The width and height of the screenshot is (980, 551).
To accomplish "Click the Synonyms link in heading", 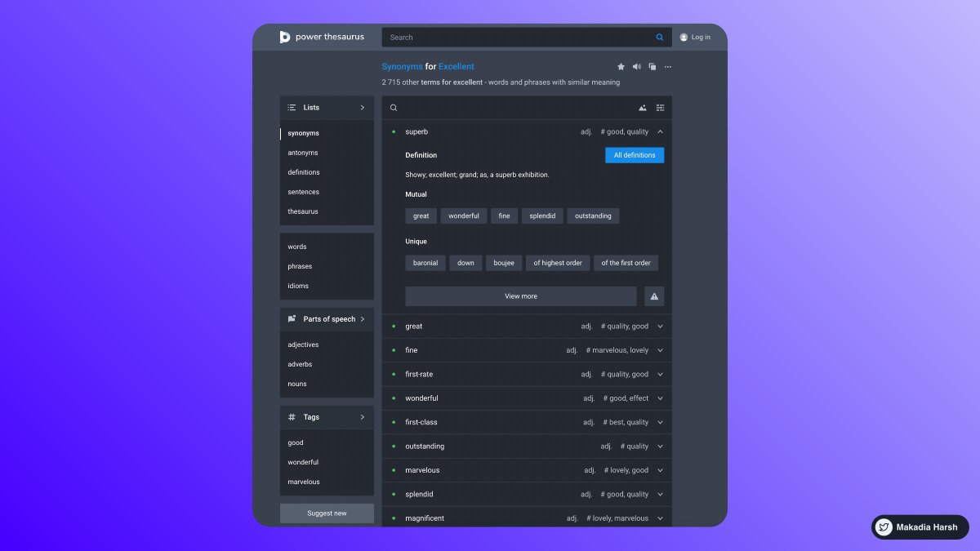I will pos(403,67).
